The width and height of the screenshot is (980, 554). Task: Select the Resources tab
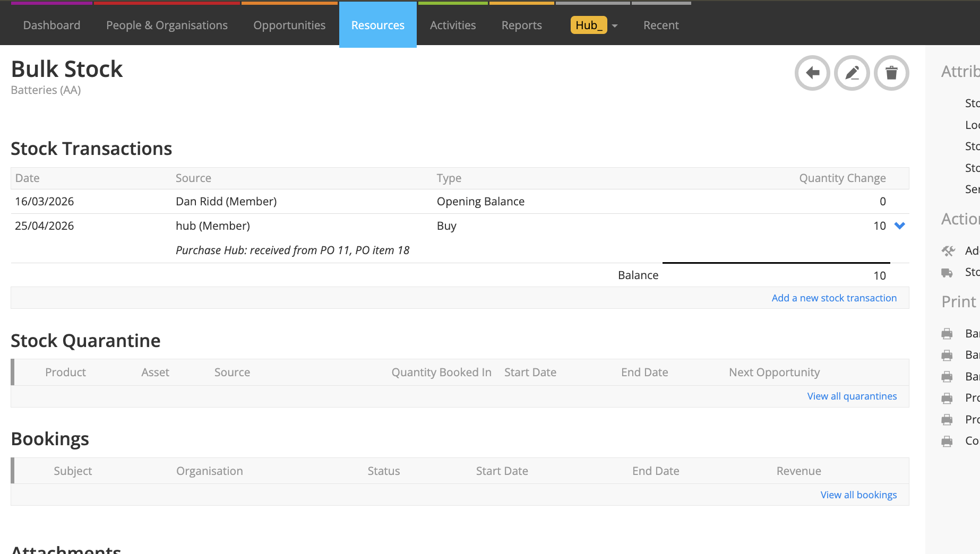(x=378, y=25)
